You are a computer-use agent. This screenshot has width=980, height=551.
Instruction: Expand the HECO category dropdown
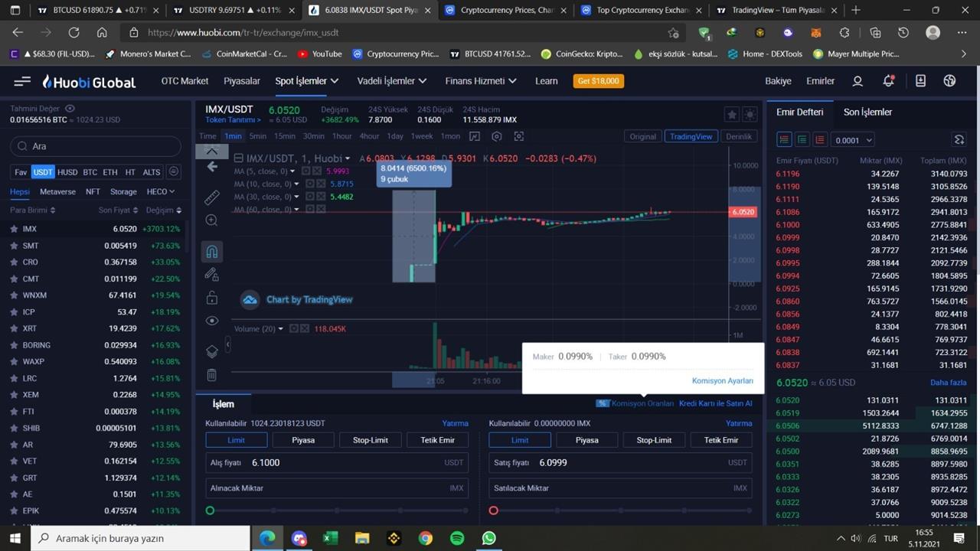pos(161,191)
